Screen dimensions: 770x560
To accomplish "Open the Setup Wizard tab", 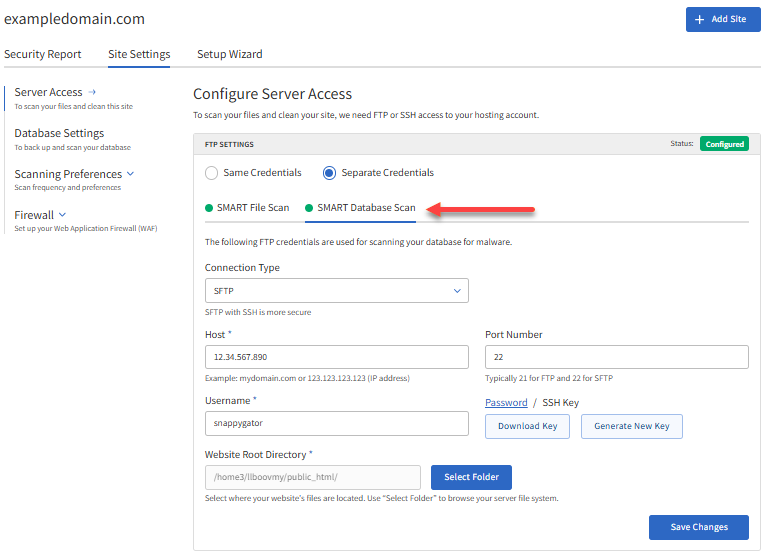I will pos(230,54).
